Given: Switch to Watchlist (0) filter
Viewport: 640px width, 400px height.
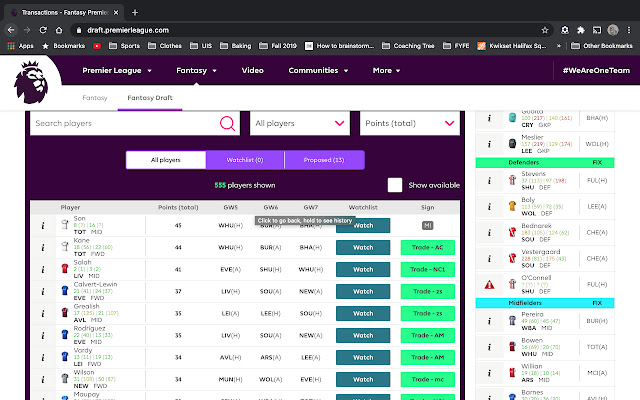Looking at the screenshot, I should (245, 160).
